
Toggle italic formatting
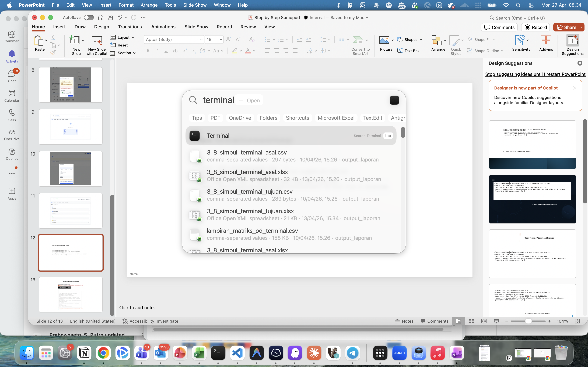click(157, 51)
